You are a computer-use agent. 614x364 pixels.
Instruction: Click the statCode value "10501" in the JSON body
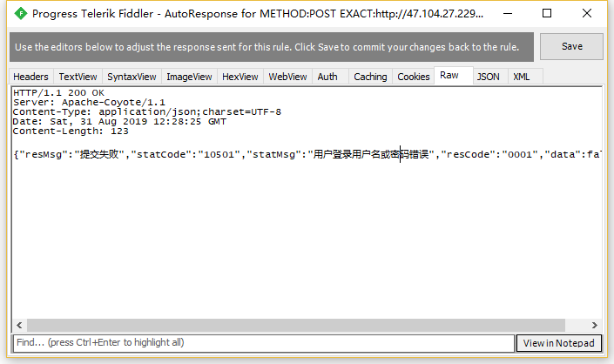(x=219, y=155)
